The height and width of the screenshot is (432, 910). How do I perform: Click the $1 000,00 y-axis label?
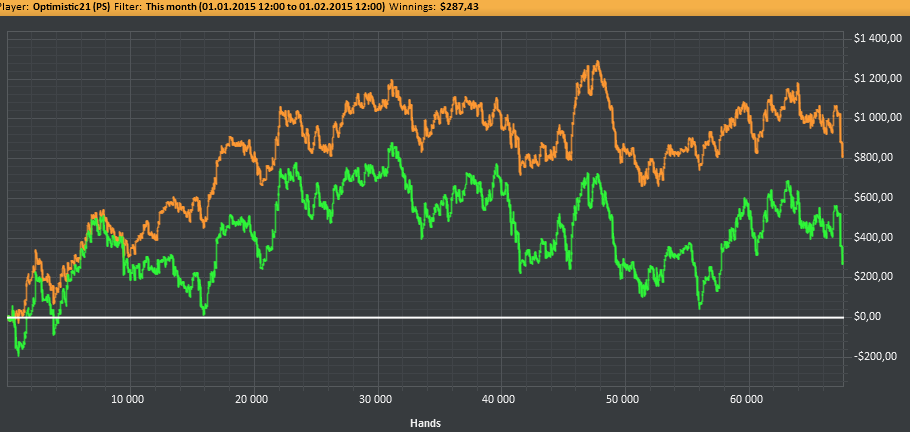[x=877, y=118]
